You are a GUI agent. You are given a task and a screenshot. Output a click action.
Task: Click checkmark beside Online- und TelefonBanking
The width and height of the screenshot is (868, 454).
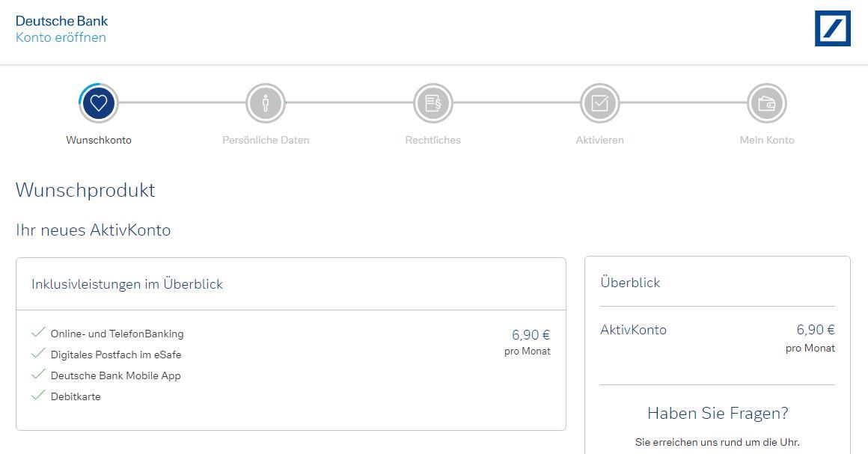pos(39,333)
